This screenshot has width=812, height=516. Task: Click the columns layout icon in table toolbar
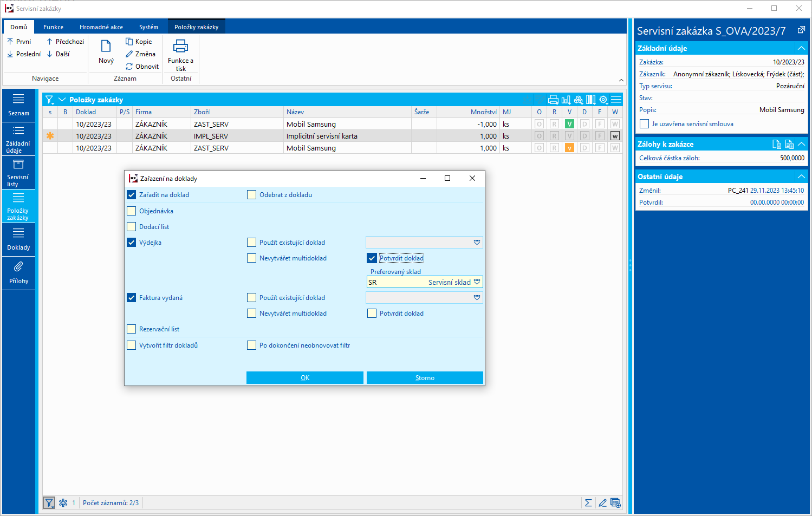tap(591, 100)
